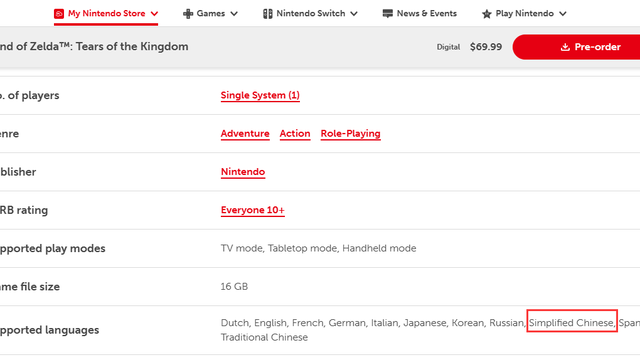This screenshot has width=640, height=360.
Task: Click the Play Nintendo star icon
Action: coord(486,14)
